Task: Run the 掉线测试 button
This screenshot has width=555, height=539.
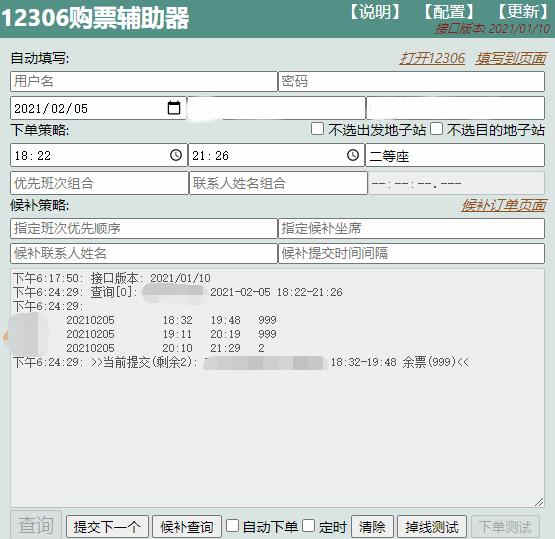Action: click(x=432, y=527)
